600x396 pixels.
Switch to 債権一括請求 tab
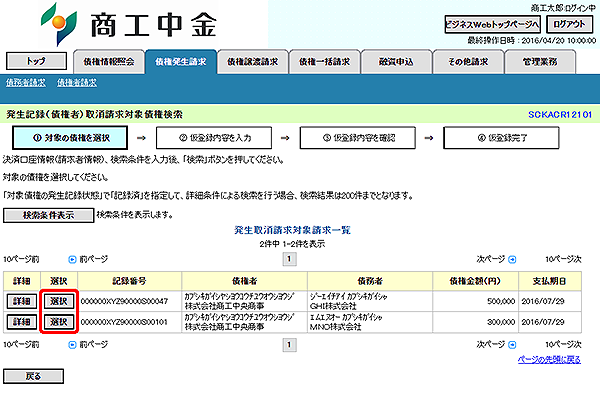(x=324, y=62)
